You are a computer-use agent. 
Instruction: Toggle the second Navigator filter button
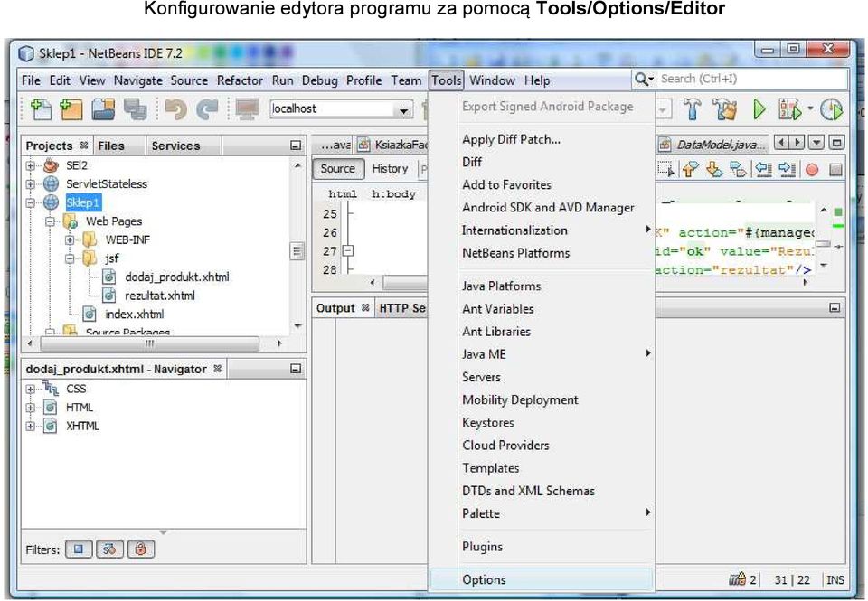pos(109,549)
